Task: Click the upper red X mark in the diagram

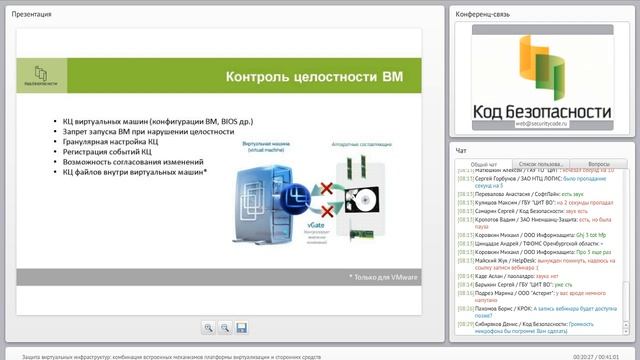Action: 327,189
